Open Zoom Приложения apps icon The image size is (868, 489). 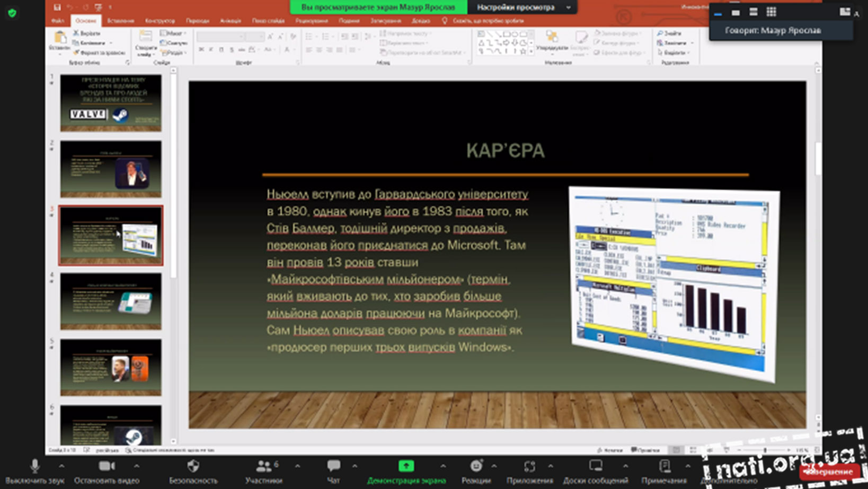pyautogui.click(x=529, y=466)
